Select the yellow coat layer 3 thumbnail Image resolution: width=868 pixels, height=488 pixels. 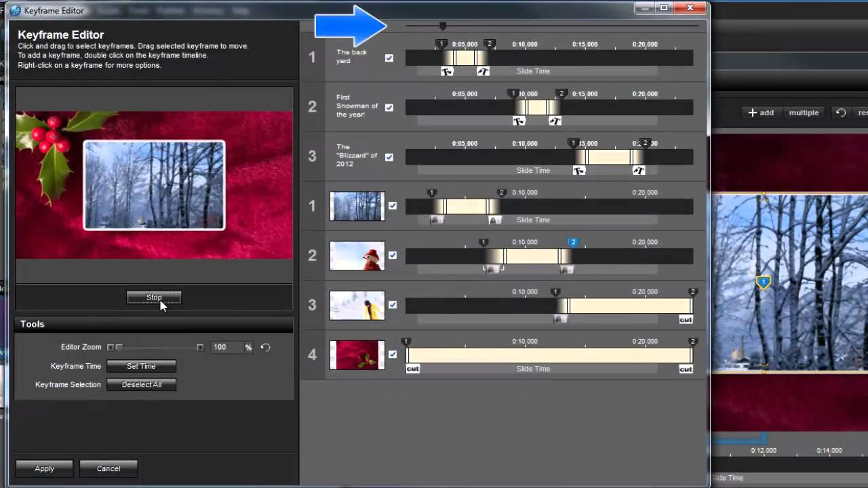click(x=357, y=305)
